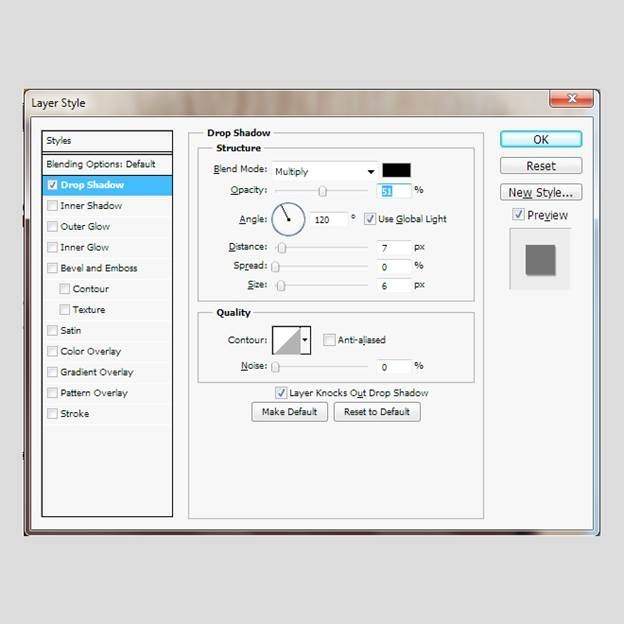The width and height of the screenshot is (624, 624).
Task: Click the black shadow color swatch
Action: click(396, 170)
